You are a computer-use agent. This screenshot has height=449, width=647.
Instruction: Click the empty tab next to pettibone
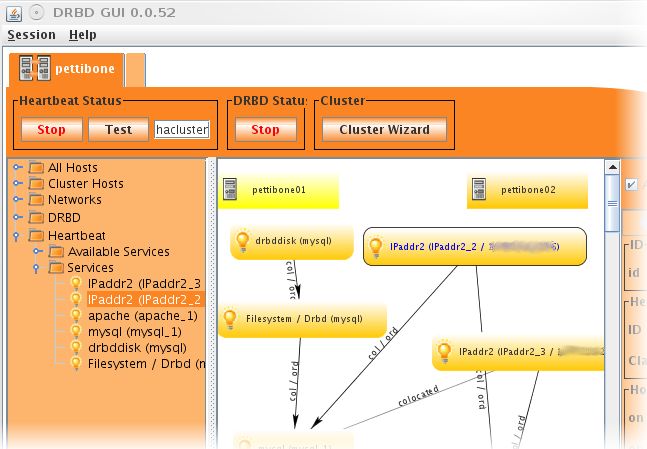coord(135,69)
